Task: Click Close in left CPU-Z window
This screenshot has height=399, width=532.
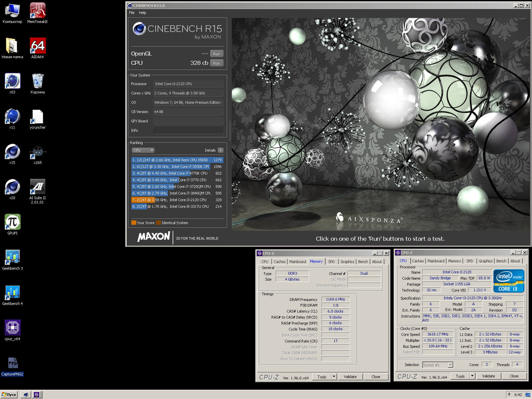Action: pos(376,377)
